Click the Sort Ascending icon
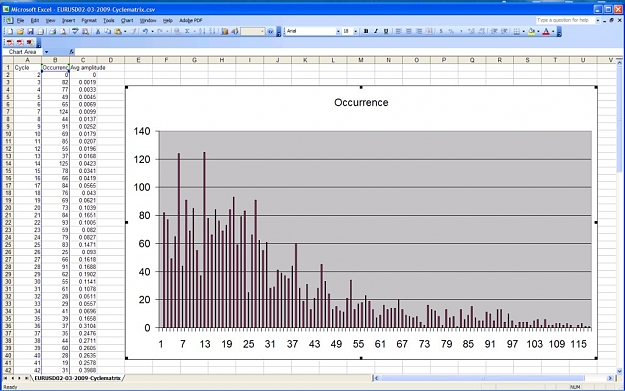 click(202, 31)
